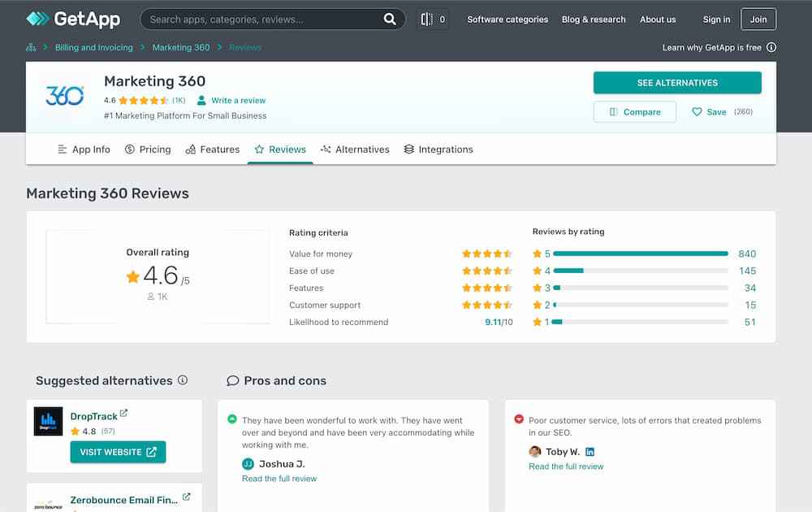Click the 2 star reviews count 15
The width and height of the screenshot is (812, 512).
tap(750, 306)
